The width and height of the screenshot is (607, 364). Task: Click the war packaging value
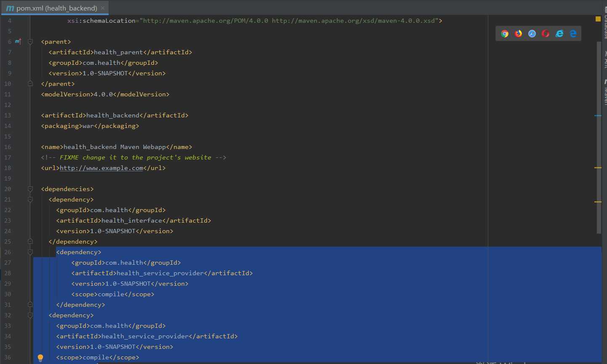(x=88, y=126)
